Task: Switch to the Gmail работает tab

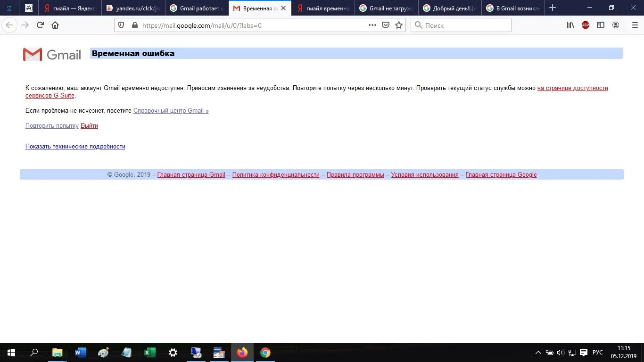Action: (x=197, y=8)
